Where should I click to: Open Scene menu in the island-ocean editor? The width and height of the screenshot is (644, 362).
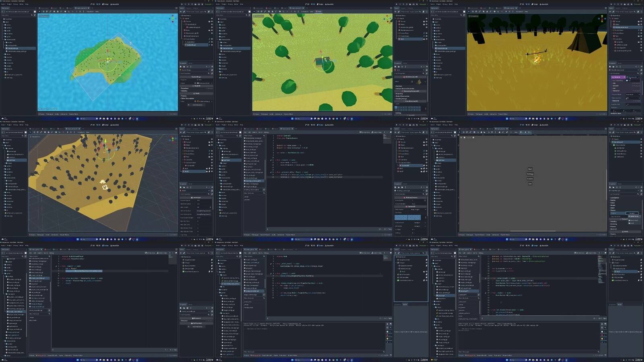point(3,4)
